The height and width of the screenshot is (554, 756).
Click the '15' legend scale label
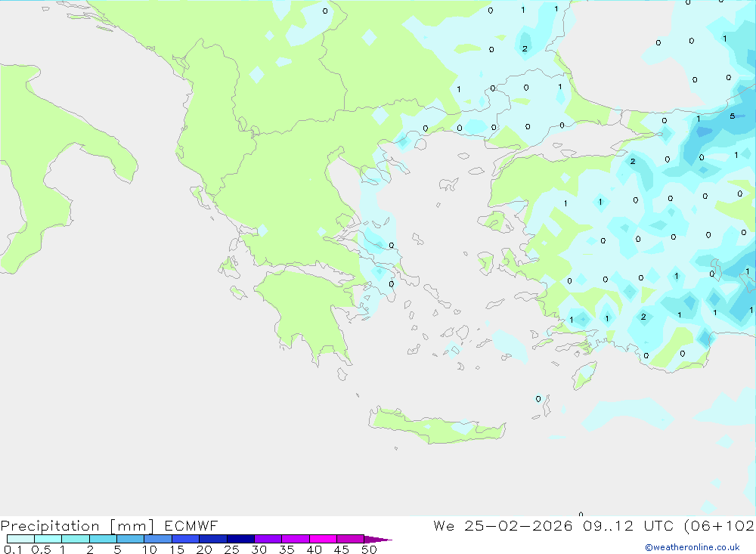pyautogui.click(x=177, y=549)
